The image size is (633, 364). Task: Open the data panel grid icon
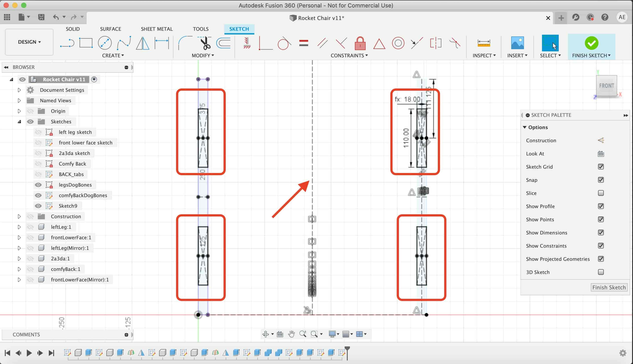point(7,17)
